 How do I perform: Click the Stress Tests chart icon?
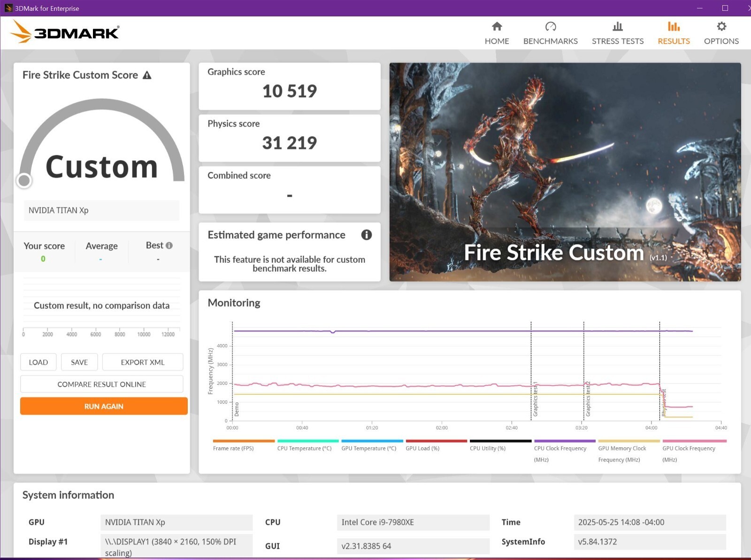pyautogui.click(x=618, y=26)
